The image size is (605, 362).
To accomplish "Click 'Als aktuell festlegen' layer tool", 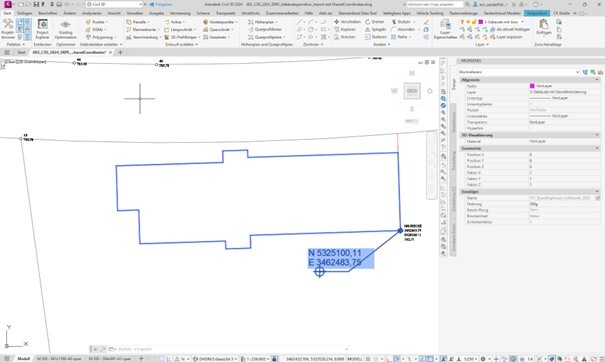I will (510, 29).
